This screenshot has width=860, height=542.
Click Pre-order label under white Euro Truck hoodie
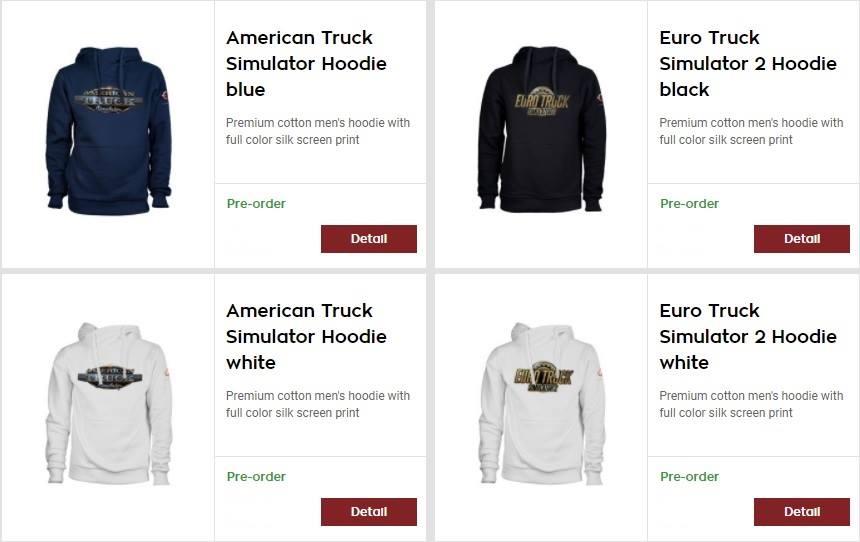coord(689,477)
